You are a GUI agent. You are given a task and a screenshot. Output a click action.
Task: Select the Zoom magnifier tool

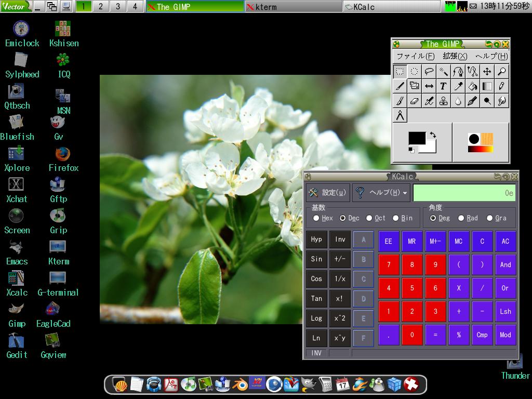[501, 72]
